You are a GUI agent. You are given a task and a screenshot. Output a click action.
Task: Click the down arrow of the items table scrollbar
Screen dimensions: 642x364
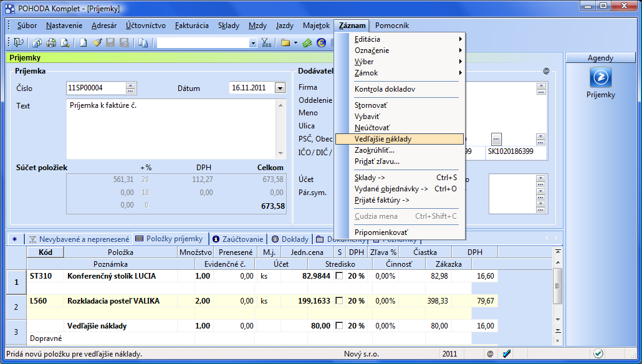558,319
